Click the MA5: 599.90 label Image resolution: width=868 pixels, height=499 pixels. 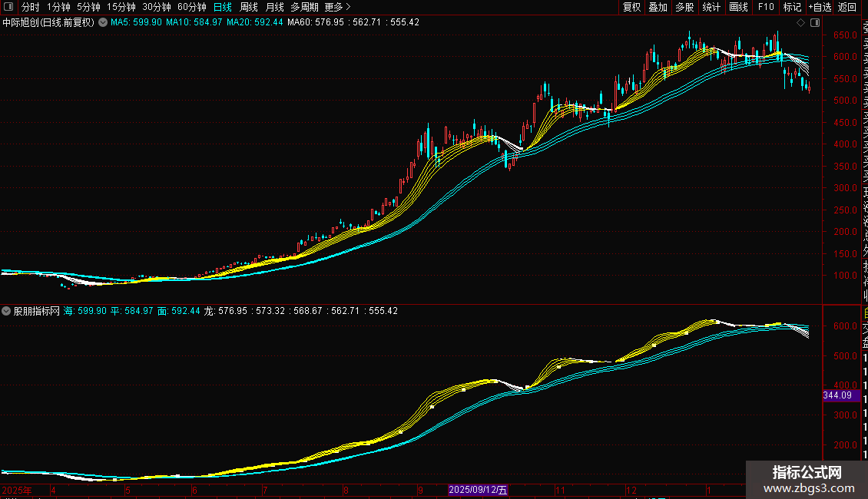(136, 23)
